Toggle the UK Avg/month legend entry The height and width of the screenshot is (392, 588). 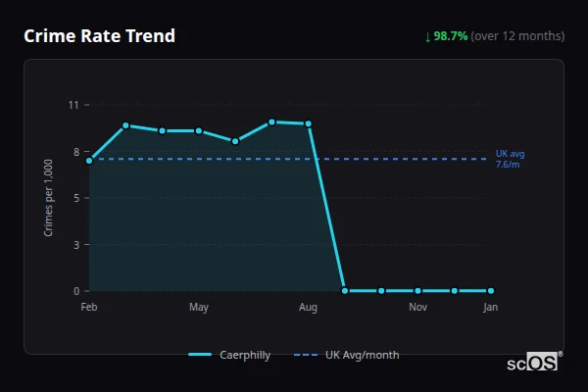click(x=362, y=355)
